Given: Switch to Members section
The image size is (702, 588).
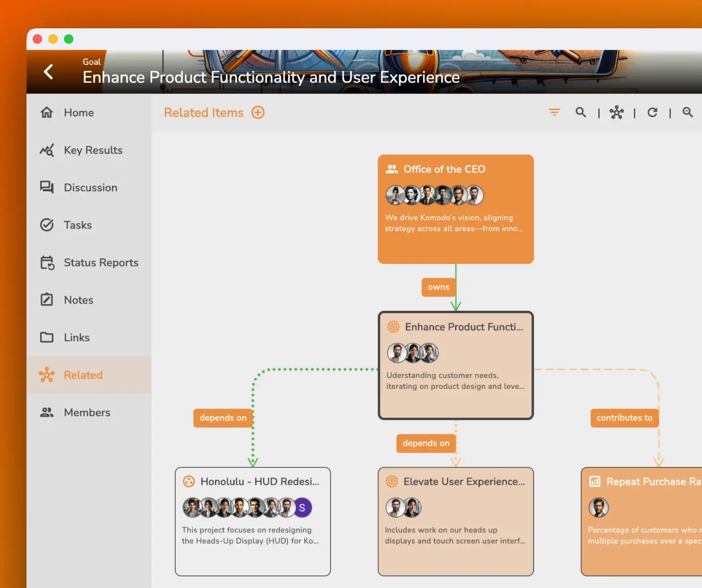Looking at the screenshot, I should pyautogui.click(x=87, y=412).
